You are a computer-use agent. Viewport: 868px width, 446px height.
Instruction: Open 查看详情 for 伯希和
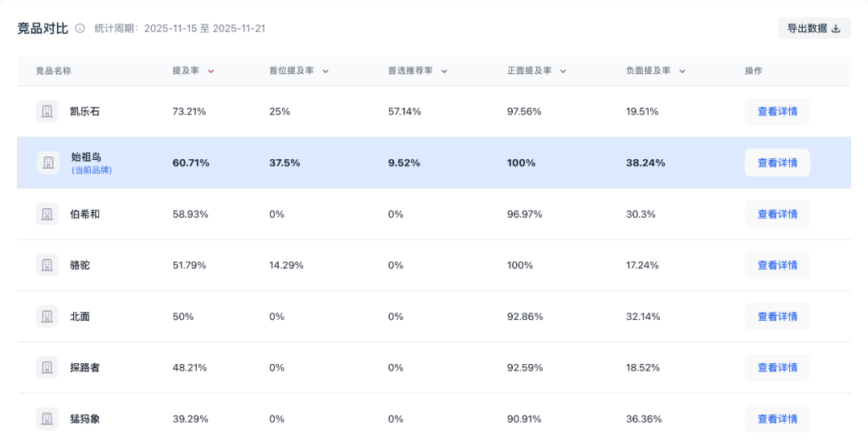777,214
